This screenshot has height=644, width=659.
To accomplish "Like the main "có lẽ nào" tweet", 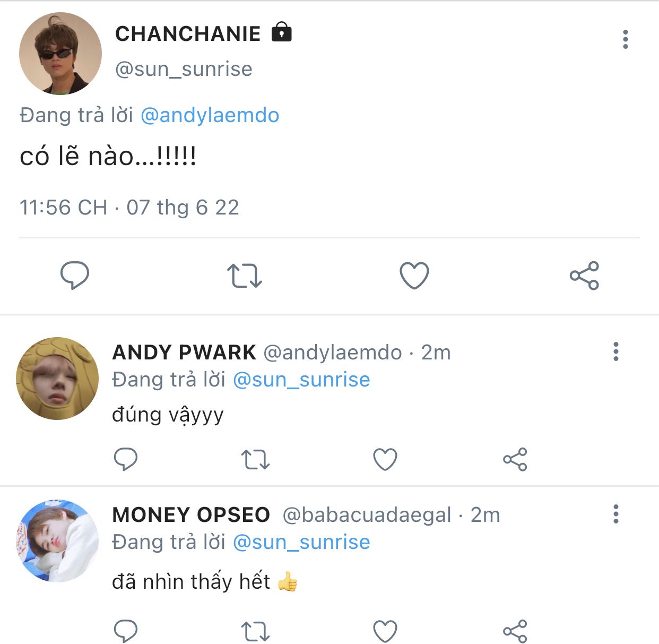I will (414, 276).
